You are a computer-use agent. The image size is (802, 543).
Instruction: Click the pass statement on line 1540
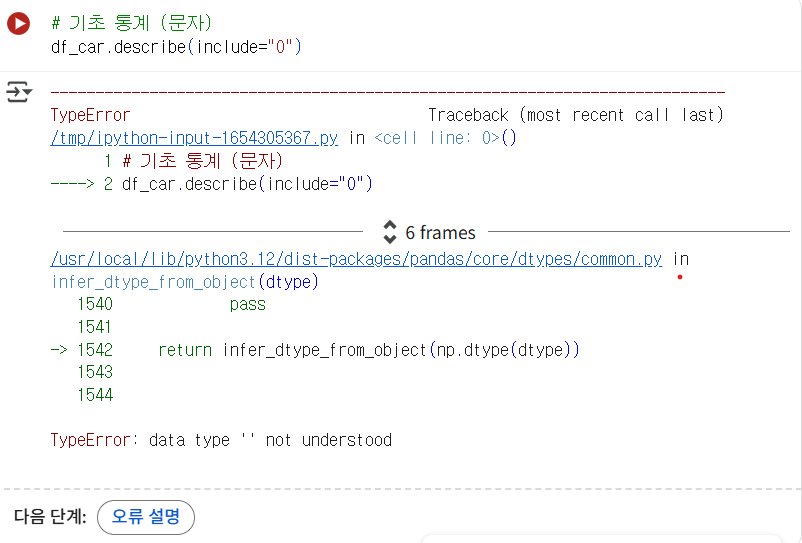pos(248,305)
